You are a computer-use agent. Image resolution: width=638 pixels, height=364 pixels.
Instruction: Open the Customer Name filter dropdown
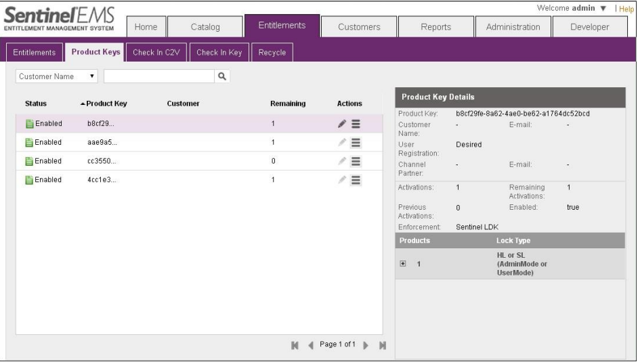tap(56, 77)
